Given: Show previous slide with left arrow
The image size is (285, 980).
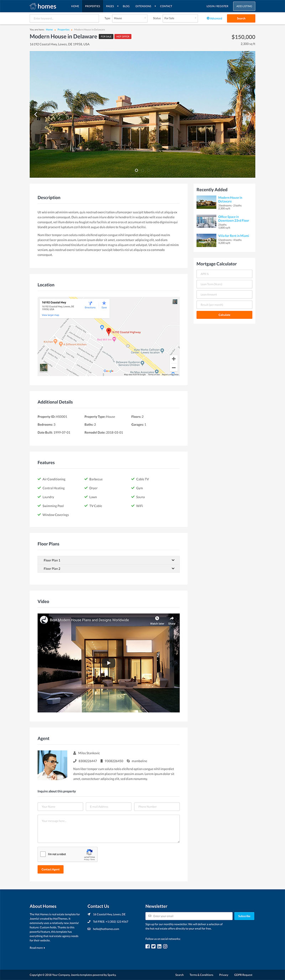Looking at the screenshot, I should click(36, 114).
